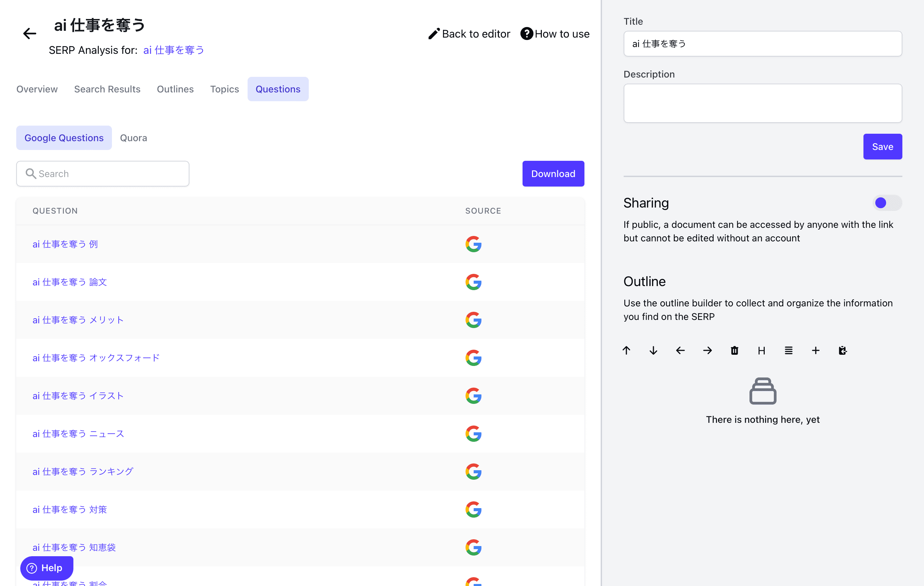Viewport: 924px width, 586px height.
Task: Download the questions list
Action: tap(553, 174)
